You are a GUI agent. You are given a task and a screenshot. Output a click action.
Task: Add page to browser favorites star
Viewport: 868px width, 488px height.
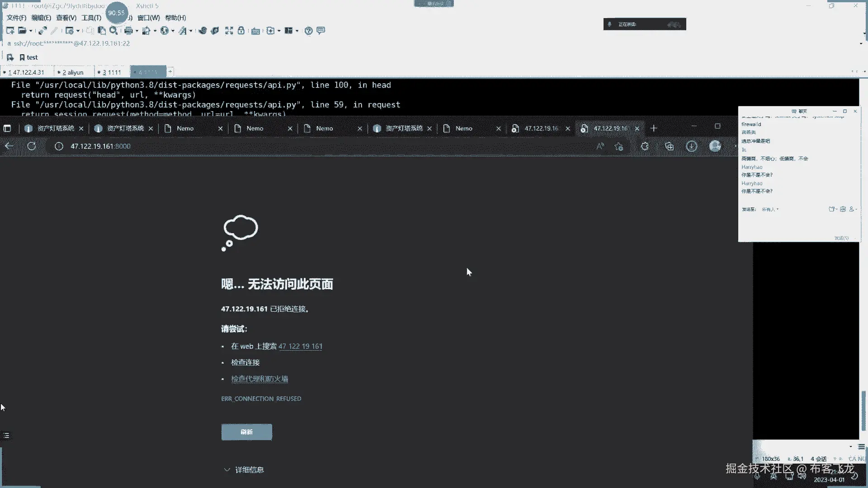(619, 146)
